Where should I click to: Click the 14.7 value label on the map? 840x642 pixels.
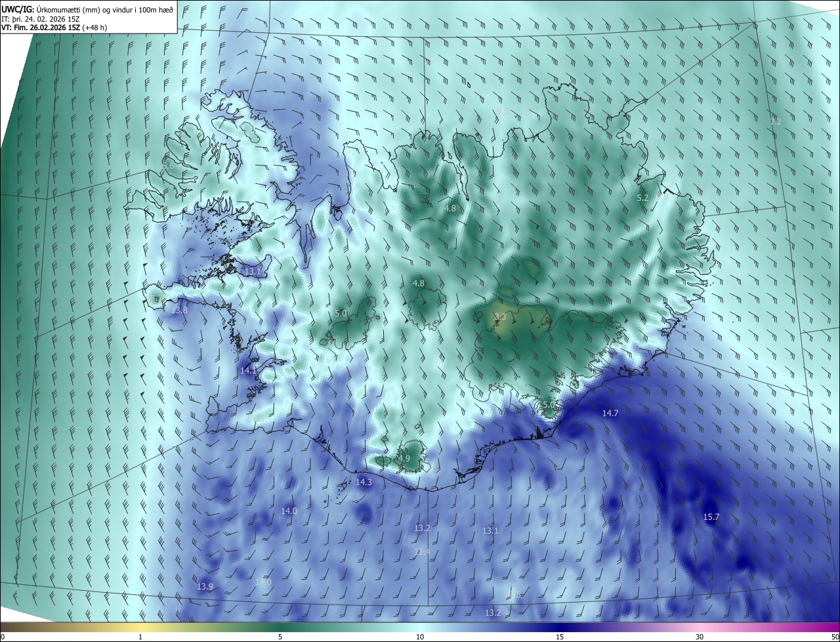pos(610,413)
